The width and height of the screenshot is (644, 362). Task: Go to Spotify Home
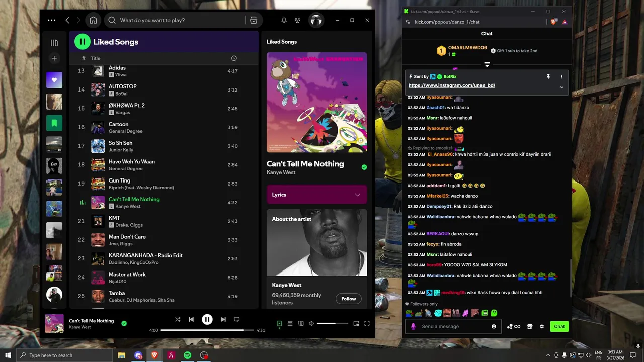[x=93, y=20]
